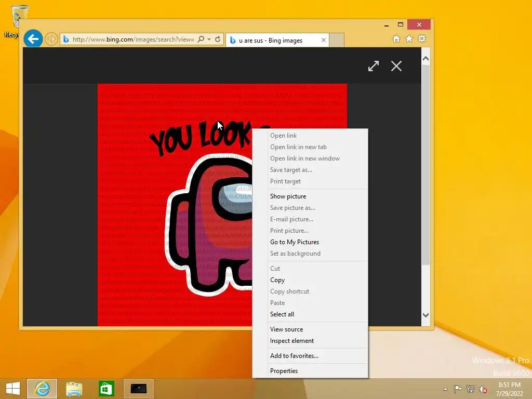Click the forward navigation arrow button
Image resolution: width=532 pixels, height=399 pixels.
[x=51, y=39]
